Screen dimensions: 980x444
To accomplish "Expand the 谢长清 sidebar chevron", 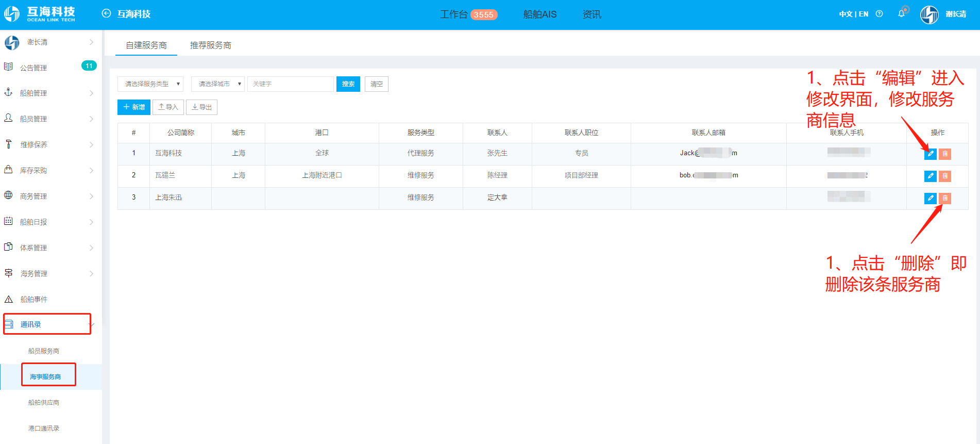I will (x=91, y=42).
